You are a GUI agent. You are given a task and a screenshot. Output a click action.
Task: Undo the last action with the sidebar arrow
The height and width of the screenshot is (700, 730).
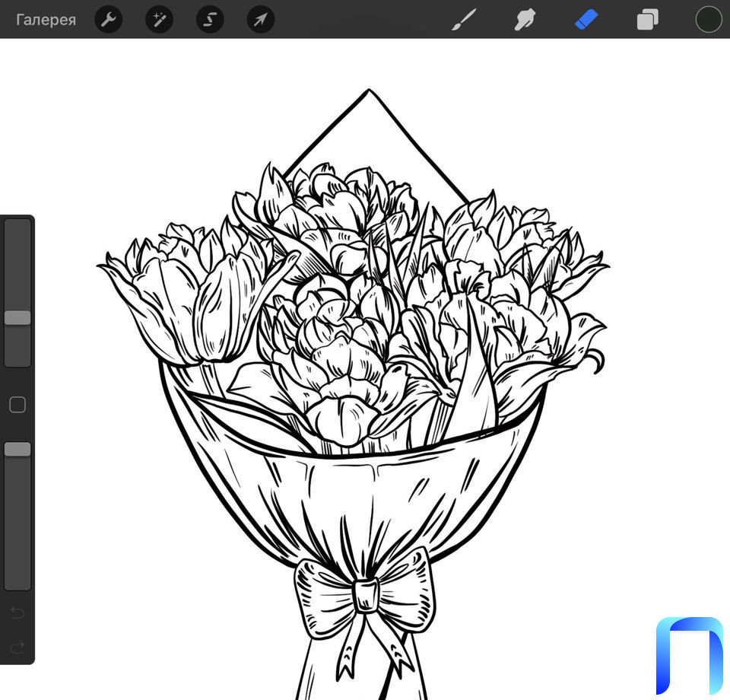click(x=17, y=612)
